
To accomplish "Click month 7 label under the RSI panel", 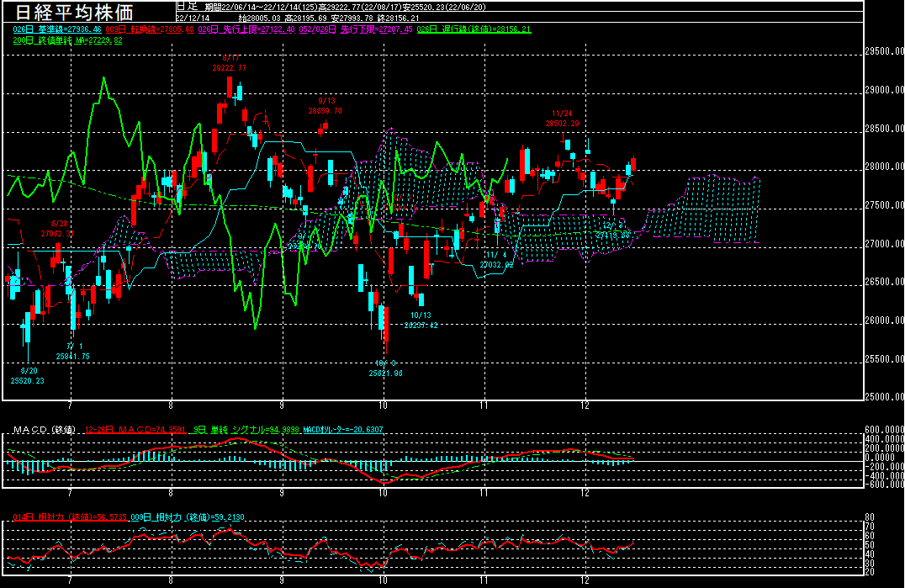I will 70,581.
